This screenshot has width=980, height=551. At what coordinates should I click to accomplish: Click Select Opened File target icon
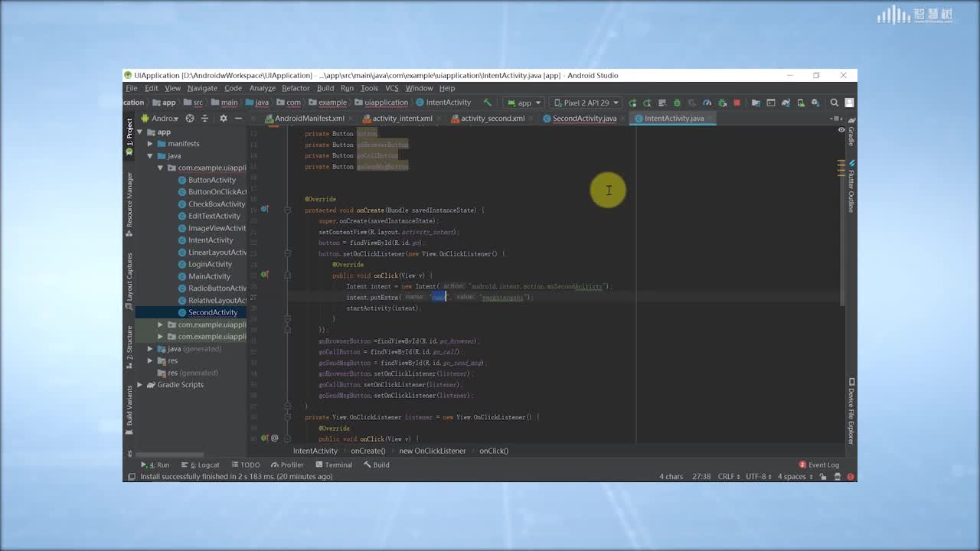pyautogui.click(x=190, y=119)
